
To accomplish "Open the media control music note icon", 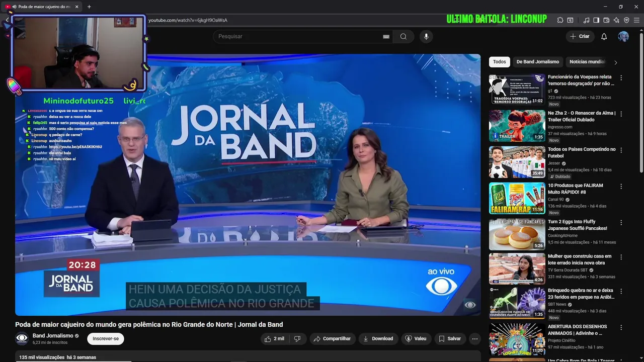I will [x=586, y=20].
